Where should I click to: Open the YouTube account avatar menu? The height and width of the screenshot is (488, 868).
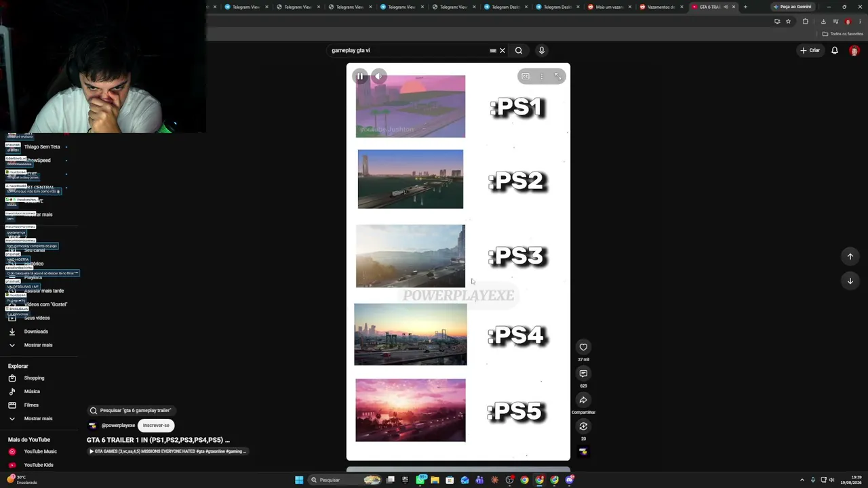pyautogui.click(x=854, y=50)
